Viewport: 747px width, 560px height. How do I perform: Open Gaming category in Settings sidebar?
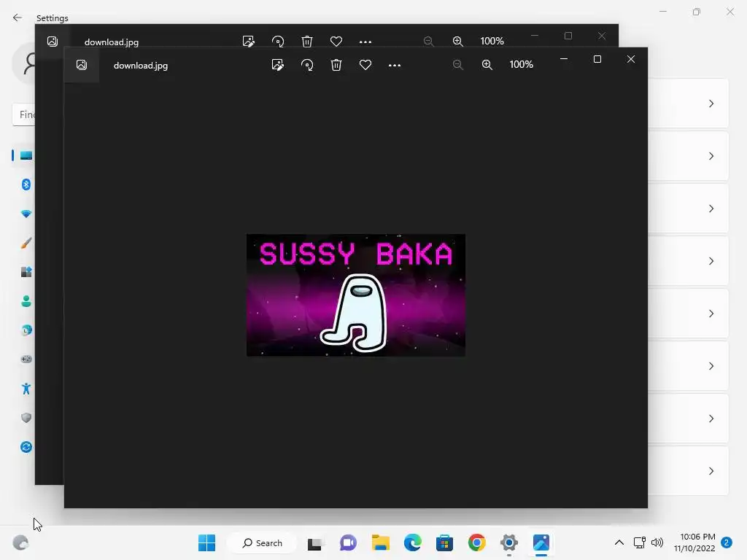pos(26,359)
